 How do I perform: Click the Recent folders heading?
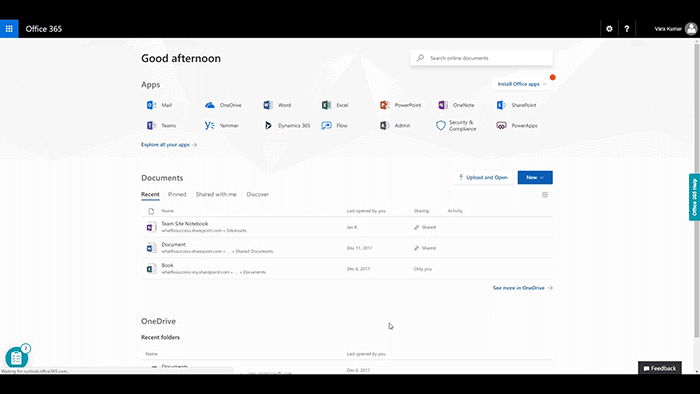pos(160,337)
